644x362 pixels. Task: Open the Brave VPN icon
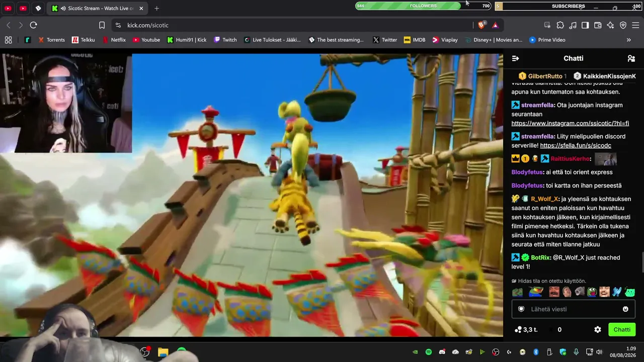623,25
